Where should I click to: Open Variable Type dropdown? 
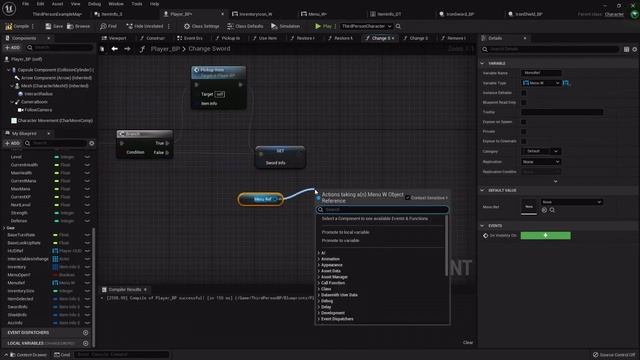click(x=541, y=83)
